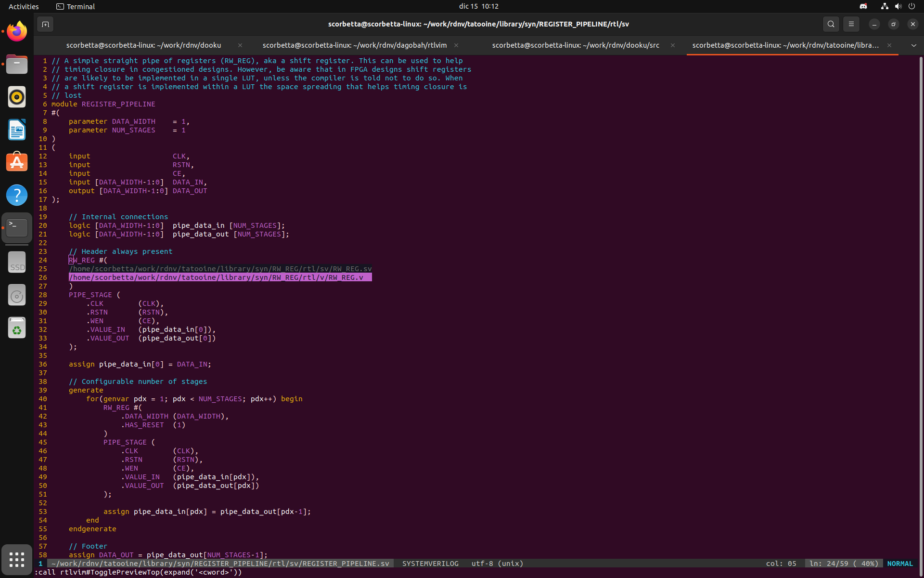924x578 pixels.
Task: Open the Help icon in dock
Action: (x=17, y=195)
